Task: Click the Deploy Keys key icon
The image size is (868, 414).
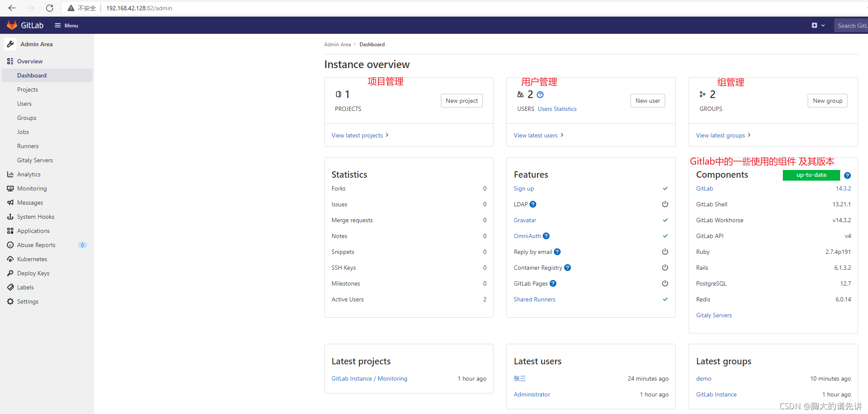Action: [x=10, y=273]
